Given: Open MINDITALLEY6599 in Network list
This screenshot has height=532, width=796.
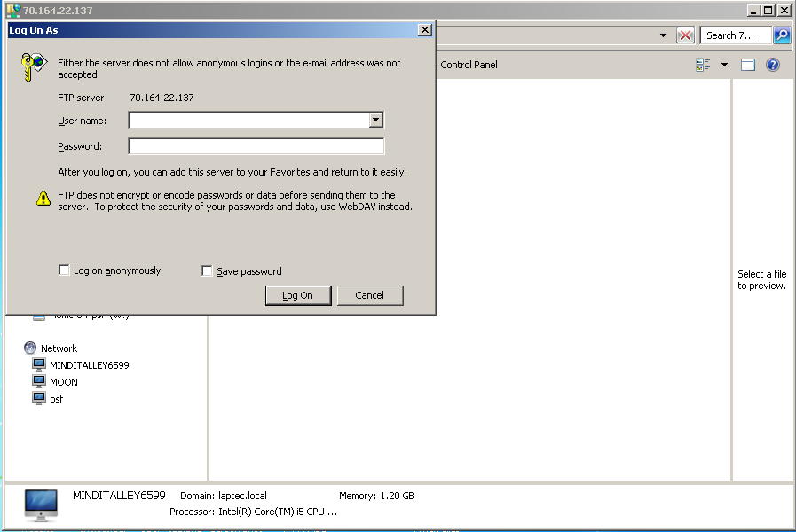Looking at the screenshot, I should (89, 365).
